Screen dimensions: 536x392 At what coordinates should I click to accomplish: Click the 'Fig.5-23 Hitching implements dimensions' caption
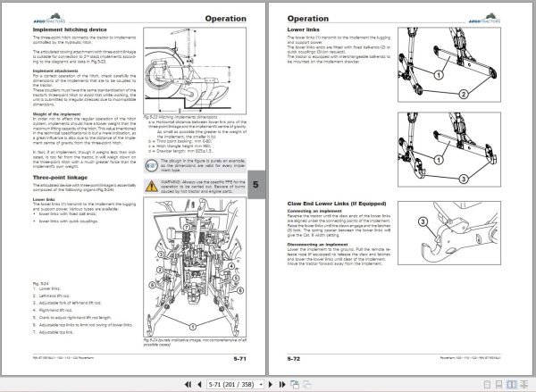point(180,117)
